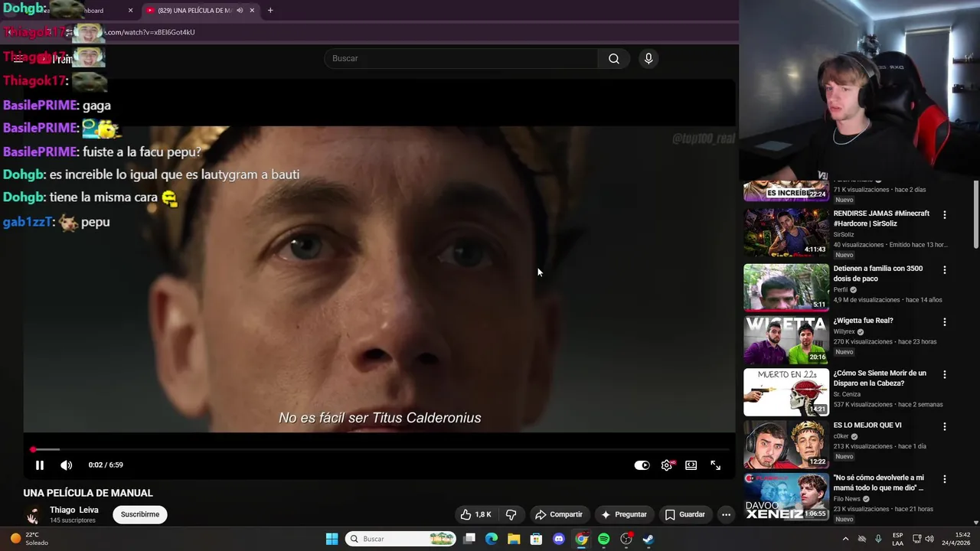Click the c0ker channel name

click(x=841, y=436)
